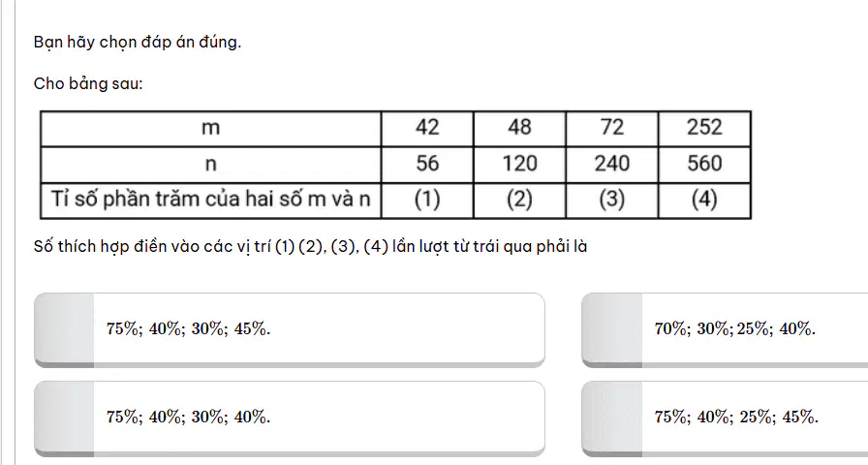Viewport: 868px width, 465px height.
Task: Click the table cell containing 252
Action: tap(704, 129)
